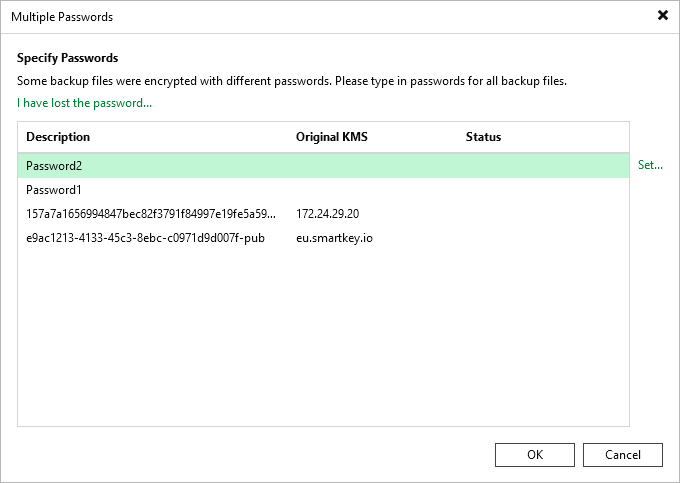This screenshot has width=680, height=483.
Task: Click the eu.smartkey.io KMS cell
Action: [x=334, y=238]
